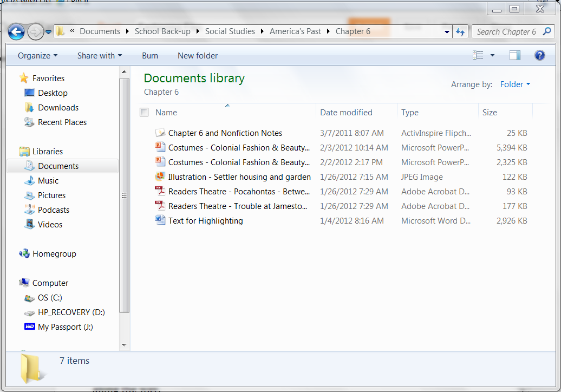
Task: Create a New folder
Action: [x=198, y=55]
